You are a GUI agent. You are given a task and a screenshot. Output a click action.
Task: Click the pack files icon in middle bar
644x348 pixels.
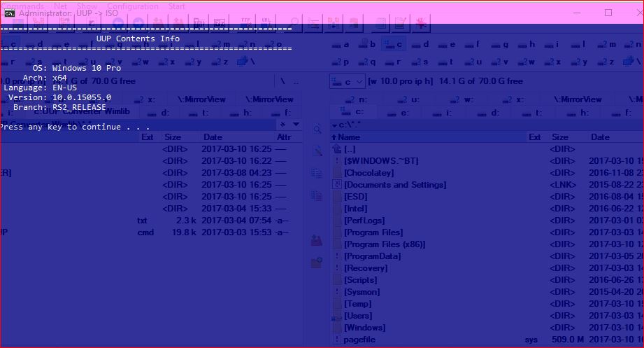pos(317,240)
